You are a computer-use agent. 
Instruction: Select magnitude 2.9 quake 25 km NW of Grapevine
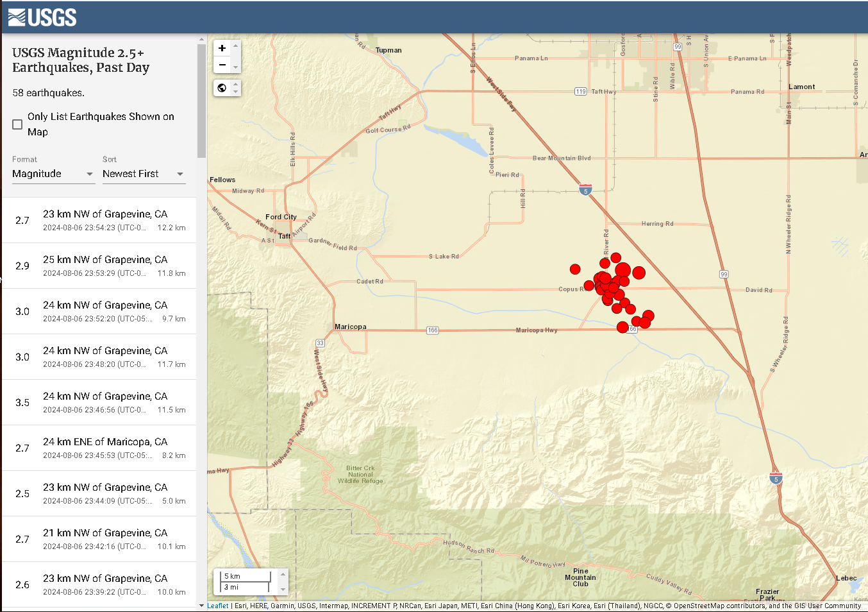(99, 266)
